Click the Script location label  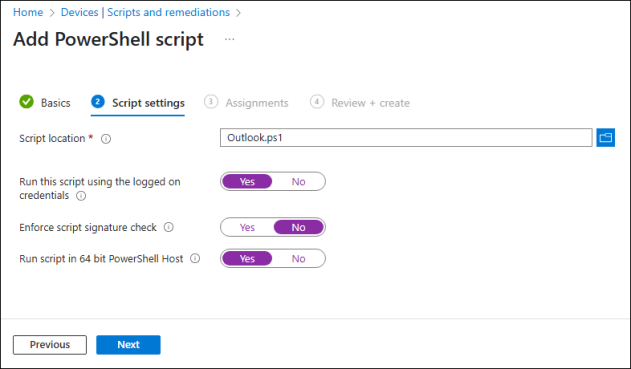(52, 138)
